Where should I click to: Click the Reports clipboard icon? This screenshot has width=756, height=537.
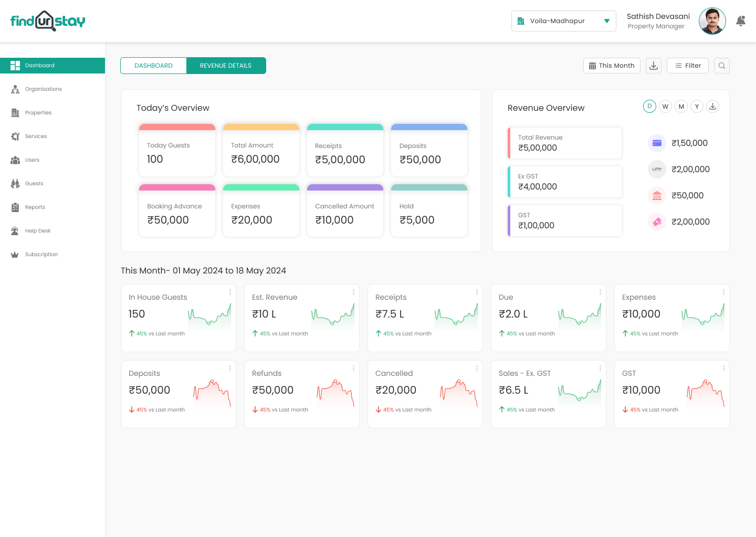coord(15,207)
